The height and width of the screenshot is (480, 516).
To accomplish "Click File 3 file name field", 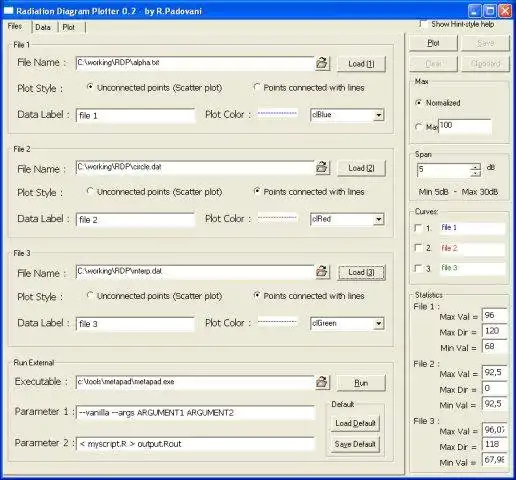I will [195, 272].
